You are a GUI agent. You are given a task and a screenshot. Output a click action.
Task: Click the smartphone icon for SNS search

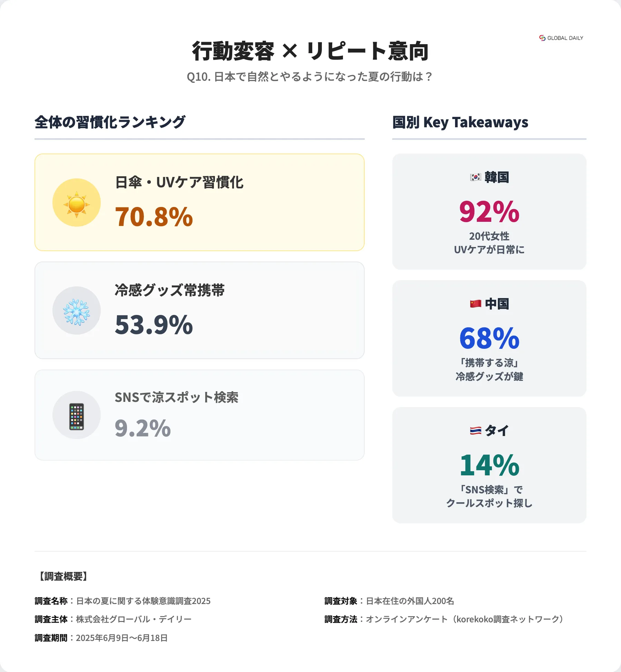click(77, 415)
